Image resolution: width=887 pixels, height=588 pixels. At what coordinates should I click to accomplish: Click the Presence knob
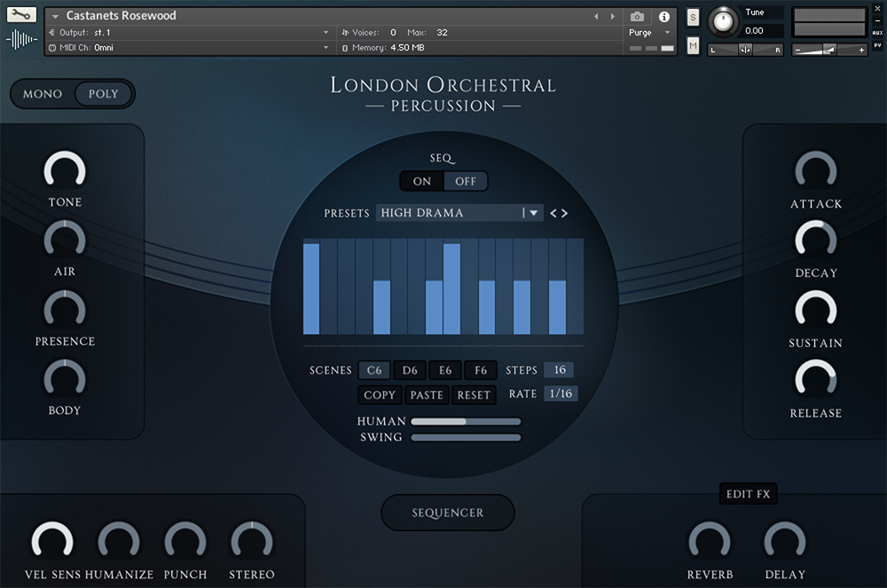pos(65,310)
